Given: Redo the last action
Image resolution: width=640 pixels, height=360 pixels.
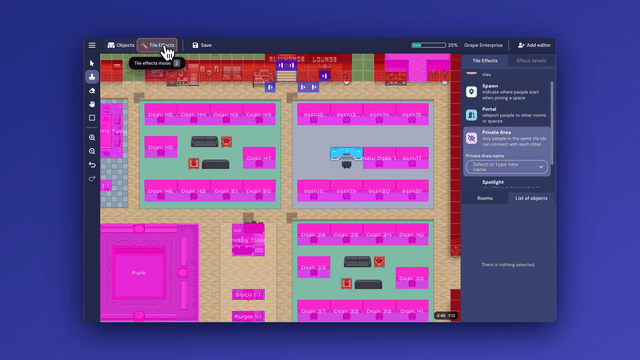Looking at the screenshot, I should click(x=92, y=178).
